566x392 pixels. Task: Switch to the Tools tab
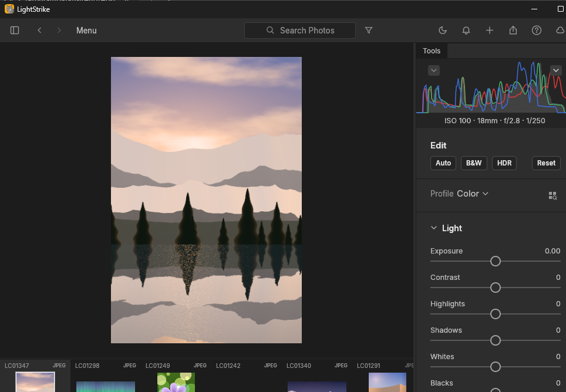(432, 51)
